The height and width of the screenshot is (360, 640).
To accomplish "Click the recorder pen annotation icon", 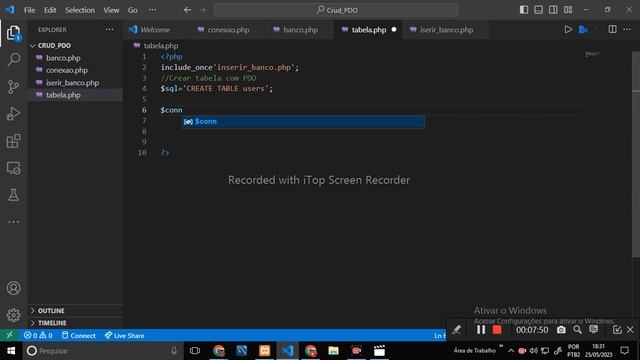I will click(456, 329).
